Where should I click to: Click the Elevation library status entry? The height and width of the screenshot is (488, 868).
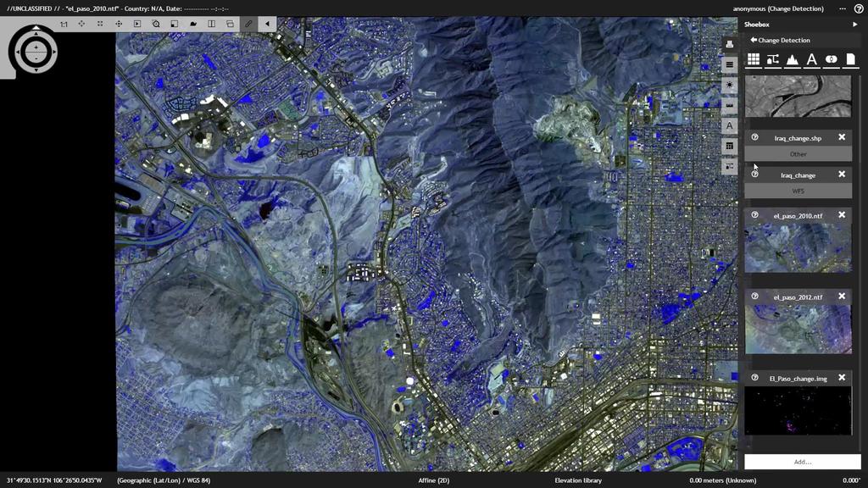click(578, 480)
